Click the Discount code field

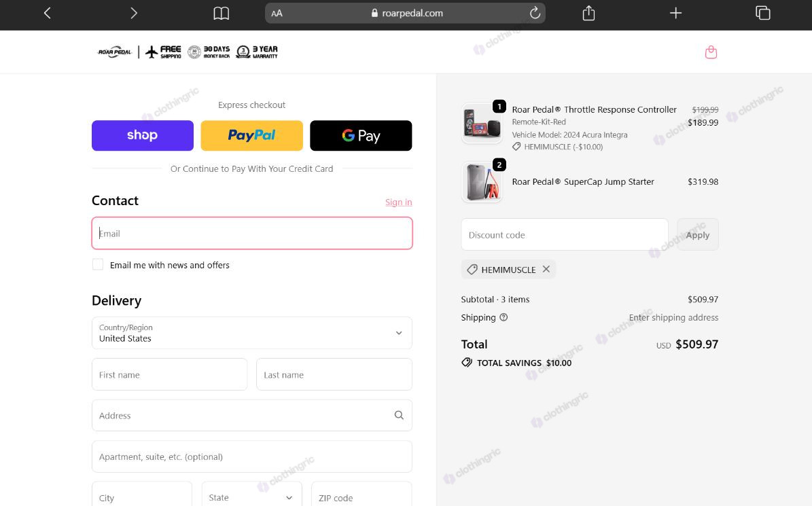tap(565, 235)
